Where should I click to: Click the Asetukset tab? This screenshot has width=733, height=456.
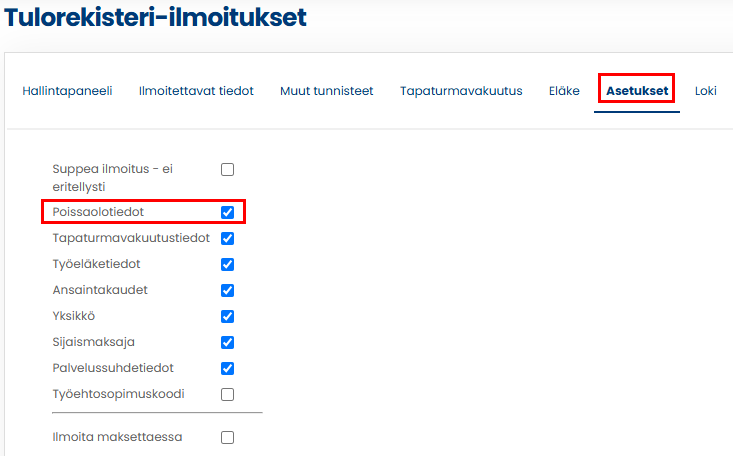(x=637, y=91)
